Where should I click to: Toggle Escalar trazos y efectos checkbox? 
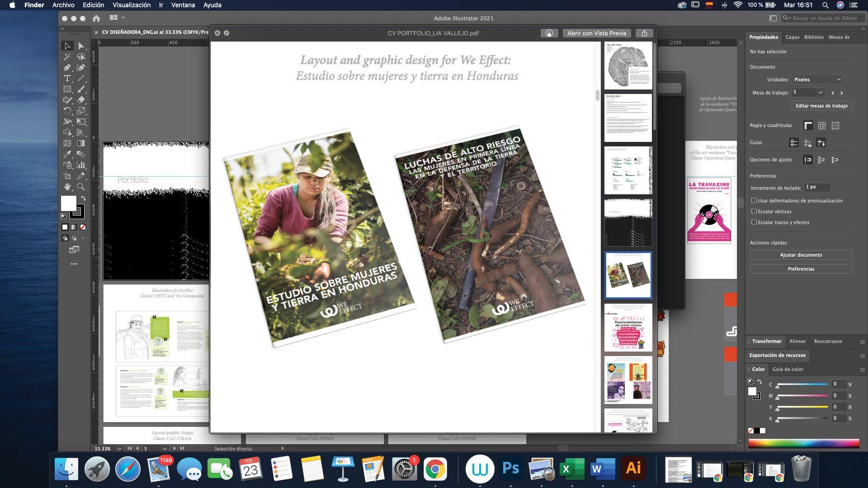click(754, 222)
